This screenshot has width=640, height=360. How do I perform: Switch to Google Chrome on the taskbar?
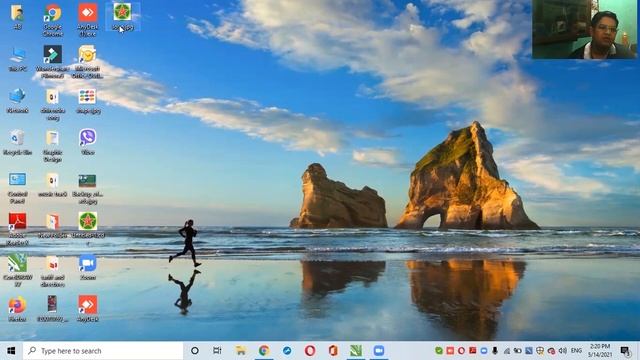coord(264,351)
